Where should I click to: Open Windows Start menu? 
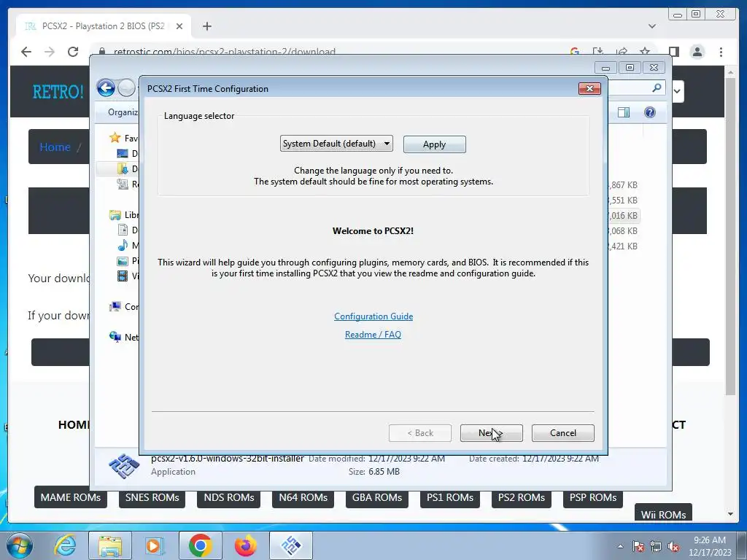(20, 545)
